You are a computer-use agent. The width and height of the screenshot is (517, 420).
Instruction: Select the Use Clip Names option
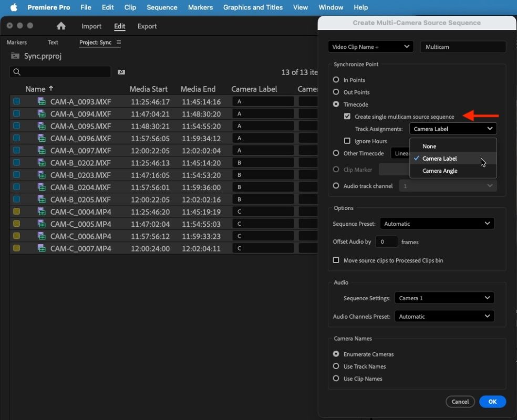coord(336,378)
